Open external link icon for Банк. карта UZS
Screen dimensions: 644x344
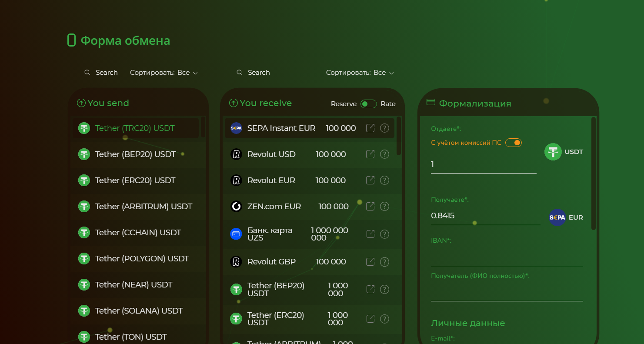[370, 234]
